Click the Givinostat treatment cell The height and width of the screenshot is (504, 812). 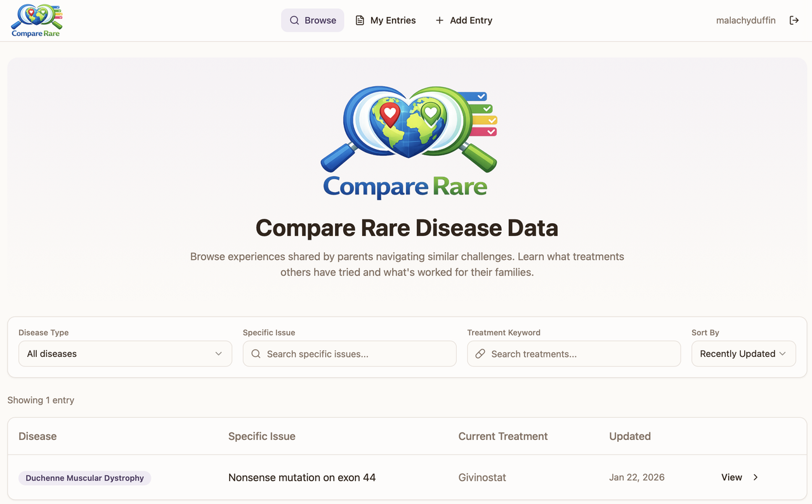482,477
